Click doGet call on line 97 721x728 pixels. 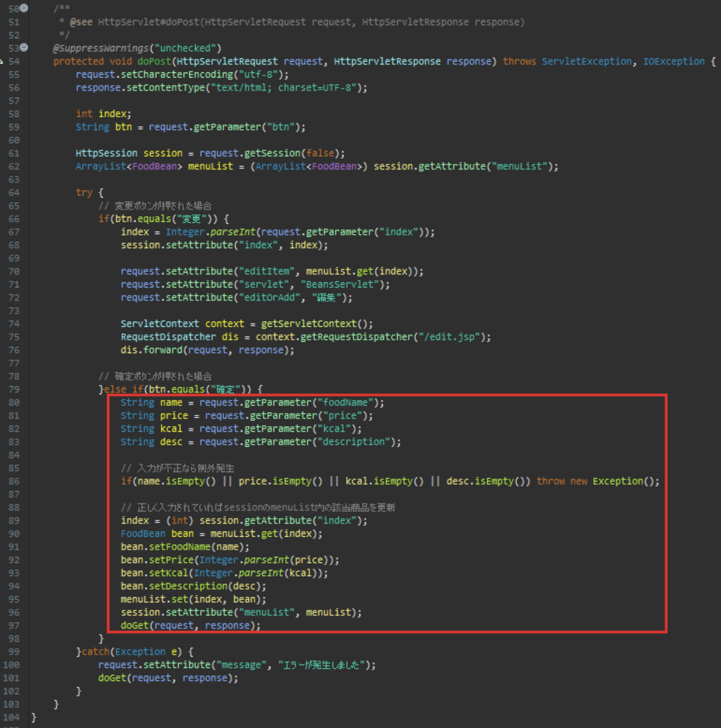(x=190, y=626)
